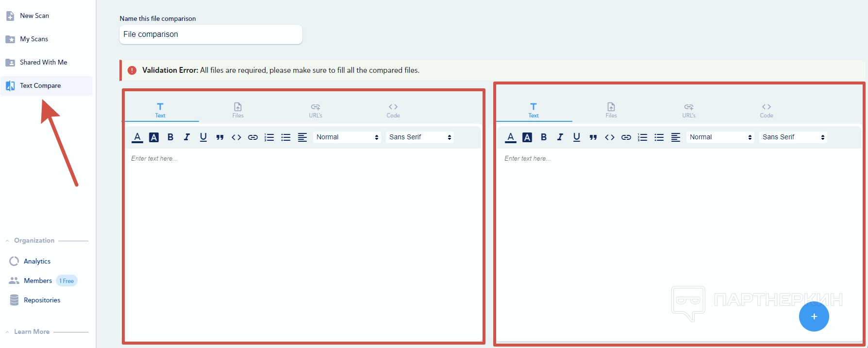Toggle bold in left editor

[170, 137]
